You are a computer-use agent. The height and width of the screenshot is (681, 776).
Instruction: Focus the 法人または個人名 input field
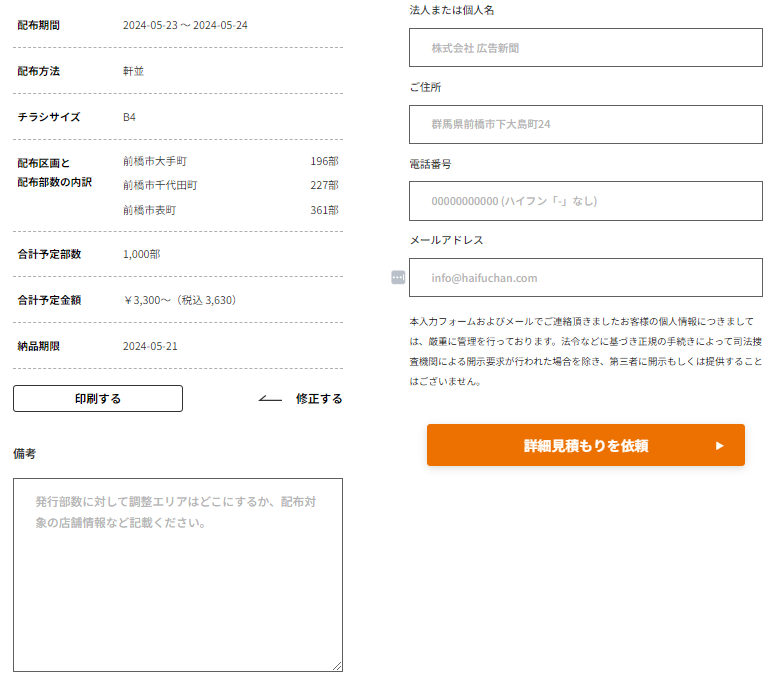click(x=585, y=48)
